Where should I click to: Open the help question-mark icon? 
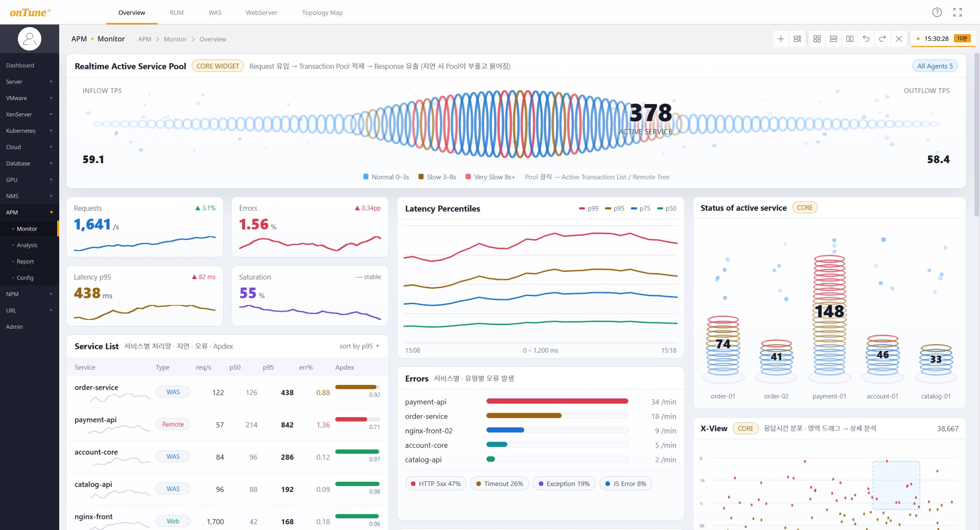937,12
